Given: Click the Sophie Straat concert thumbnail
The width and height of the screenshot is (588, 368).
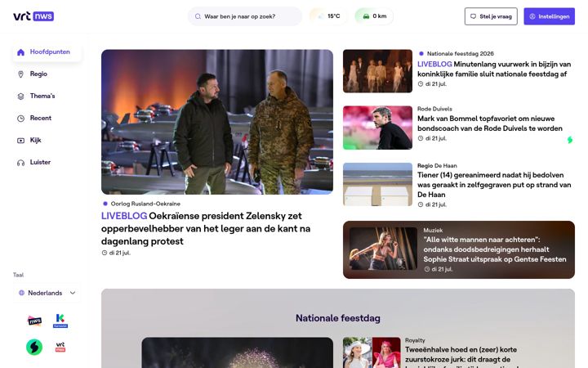Looking at the screenshot, I should click(x=383, y=249).
